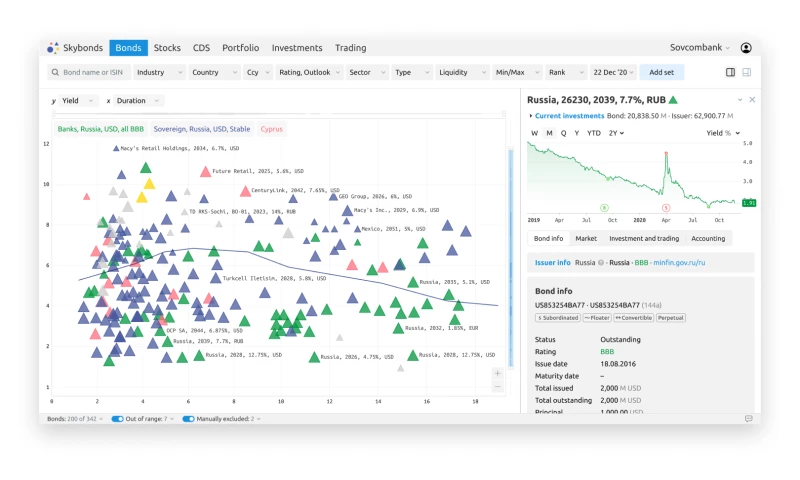Open the Portfolio menu tab
The height and width of the screenshot is (480, 800).
pyautogui.click(x=240, y=48)
